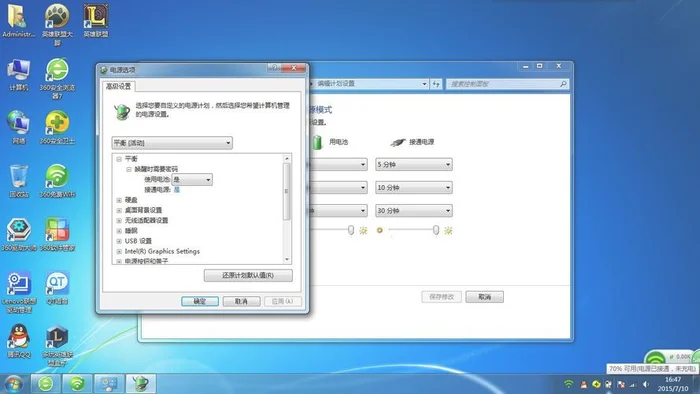This screenshot has width=700, height=394.
Task: Click the dialog help question mark button
Action: 274,68
